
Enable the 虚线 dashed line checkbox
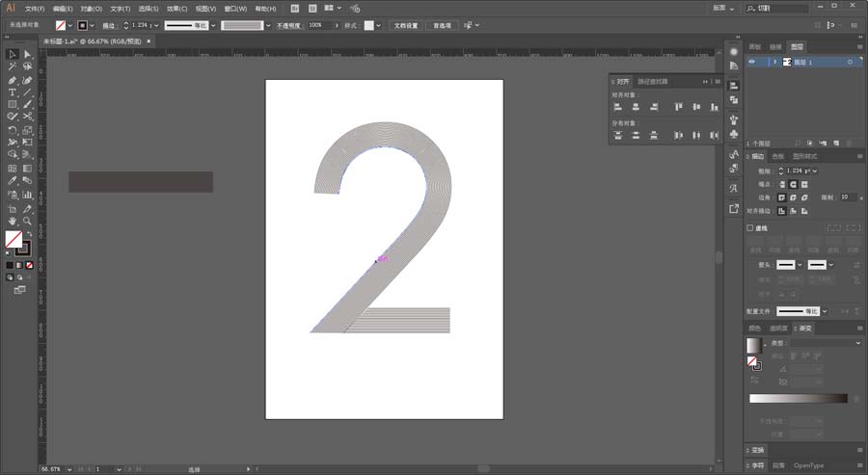pos(750,227)
